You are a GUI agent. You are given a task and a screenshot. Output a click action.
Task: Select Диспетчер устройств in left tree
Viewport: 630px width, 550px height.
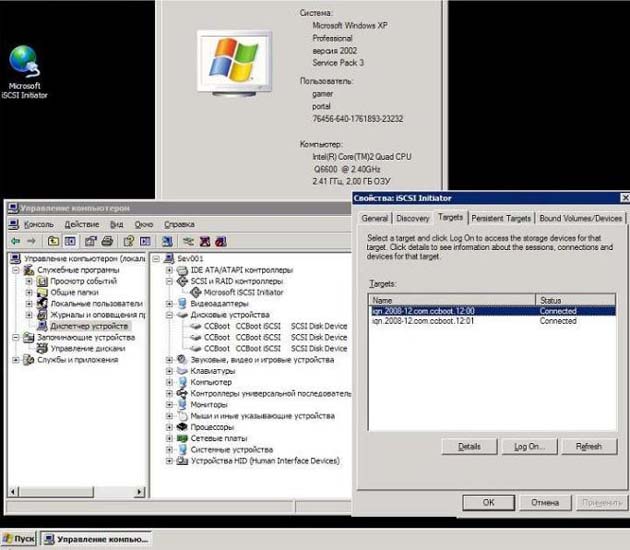[x=89, y=326]
